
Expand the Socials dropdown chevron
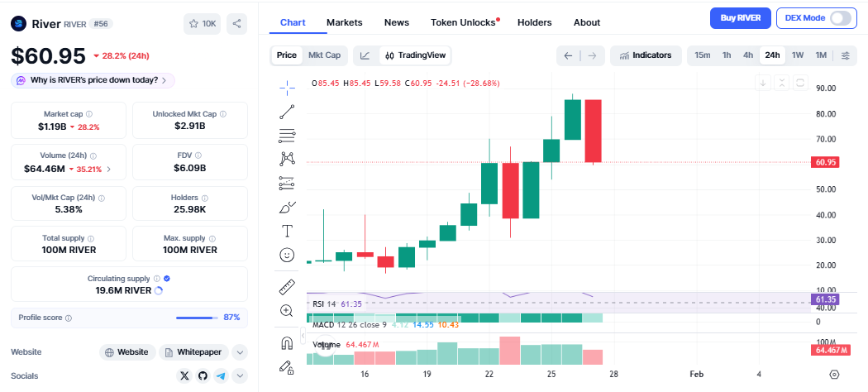(x=240, y=375)
